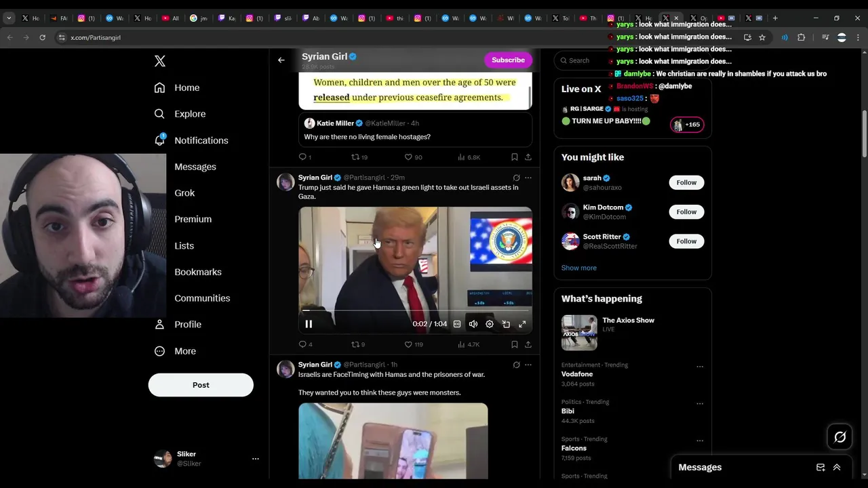Open more options on the 1h post
This screenshot has width=868, height=488.
click(x=528, y=365)
